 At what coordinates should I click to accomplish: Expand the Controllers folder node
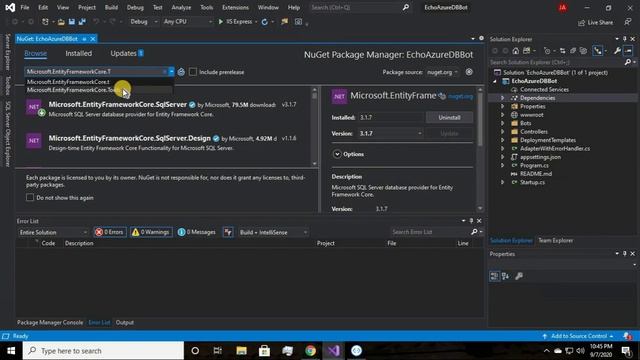(x=502, y=131)
